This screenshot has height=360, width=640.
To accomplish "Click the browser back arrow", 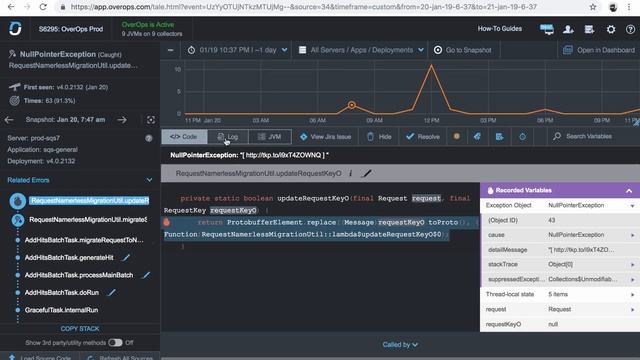I will pos(11,7).
